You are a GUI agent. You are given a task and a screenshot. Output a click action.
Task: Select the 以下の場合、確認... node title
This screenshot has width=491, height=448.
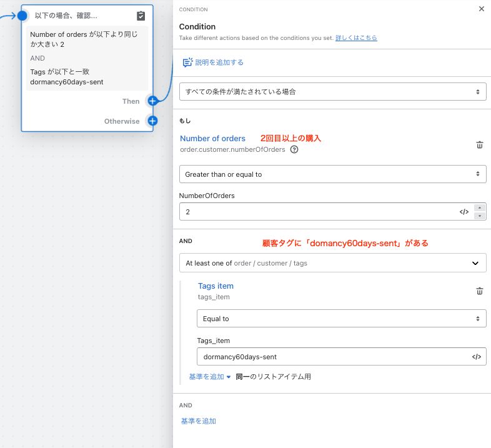(x=66, y=16)
